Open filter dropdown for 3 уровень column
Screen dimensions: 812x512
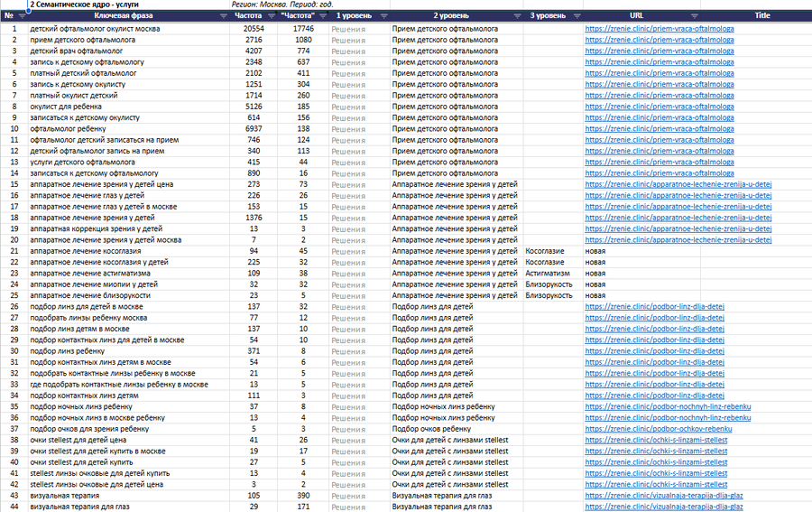click(577, 16)
